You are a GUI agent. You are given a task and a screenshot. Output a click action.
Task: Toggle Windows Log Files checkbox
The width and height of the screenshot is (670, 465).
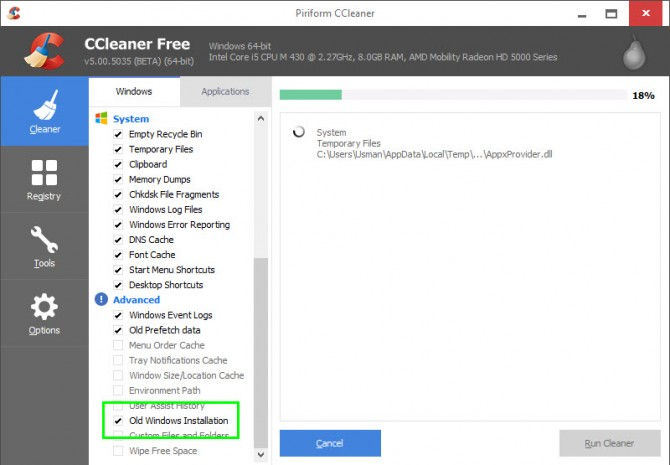(118, 209)
